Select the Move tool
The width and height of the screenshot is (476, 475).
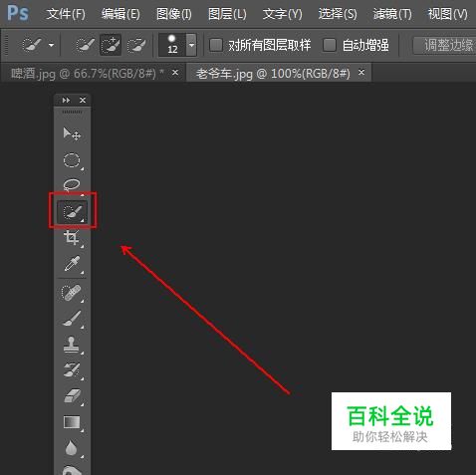[x=72, y=134]
